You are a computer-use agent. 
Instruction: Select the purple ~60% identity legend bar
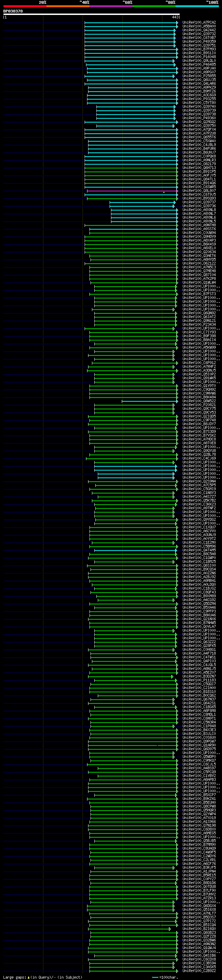(x=111, y=6)
